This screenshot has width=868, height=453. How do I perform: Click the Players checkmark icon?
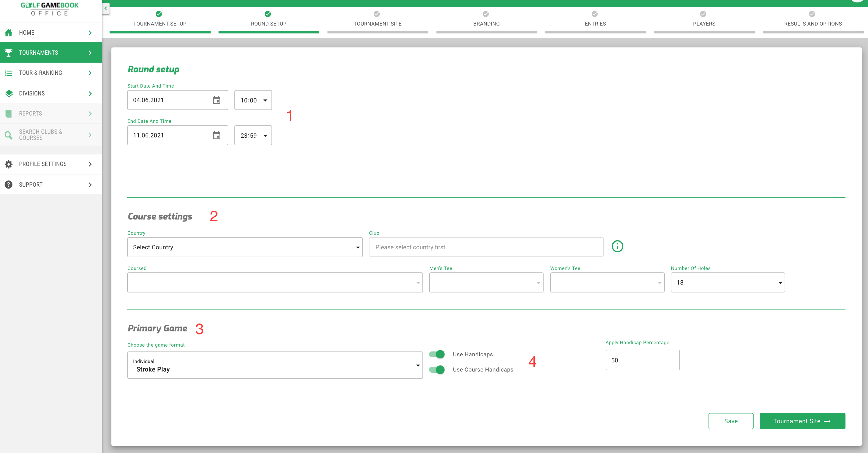click(703, 14)
